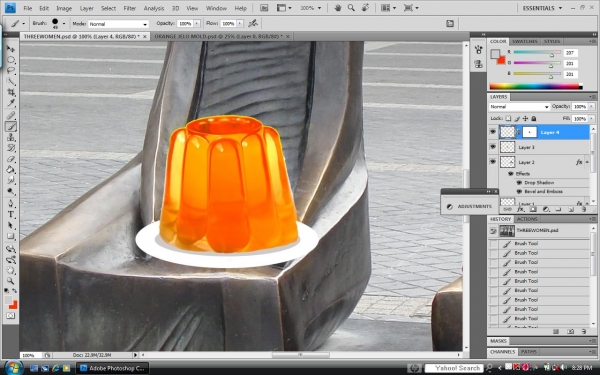The height and width of the screenshot is (375, 600).
Task: Select the Rectangle shape tool
Action: click(11, 236)
